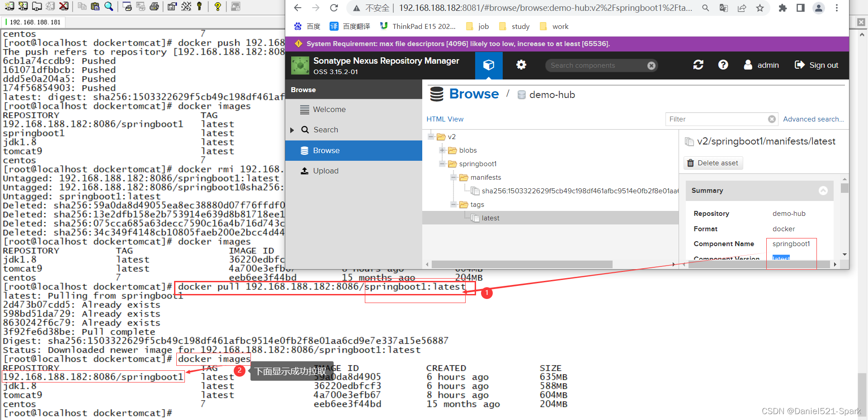The image size is (868, 420).
Task: Select the Welcome item in Nexus sidebar
Action: click(x=354, y=109)
